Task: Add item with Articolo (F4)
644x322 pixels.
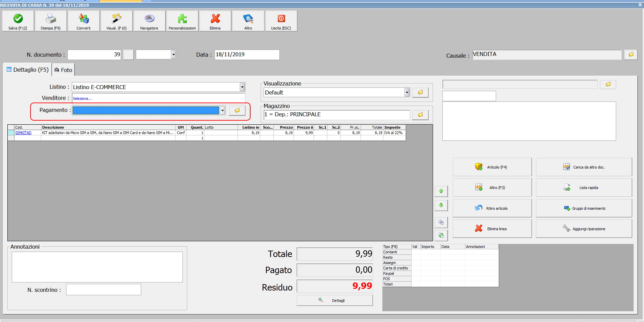Action: coord(492,167)
